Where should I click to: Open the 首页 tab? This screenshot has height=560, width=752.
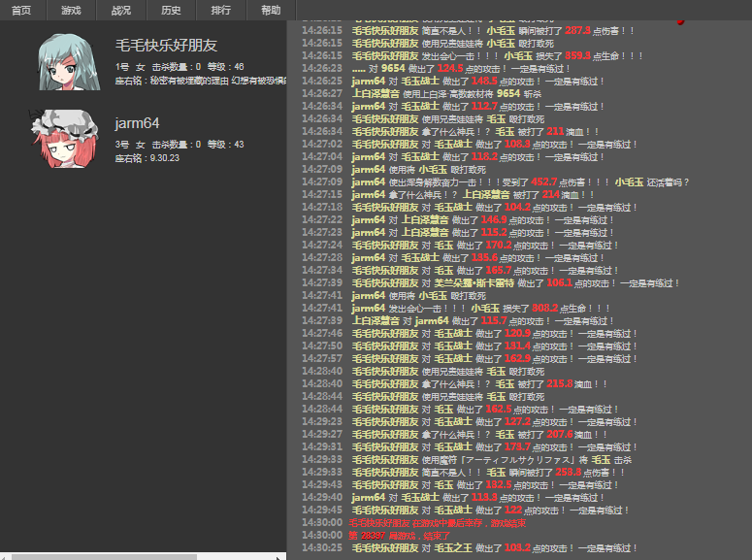[21, 10]
